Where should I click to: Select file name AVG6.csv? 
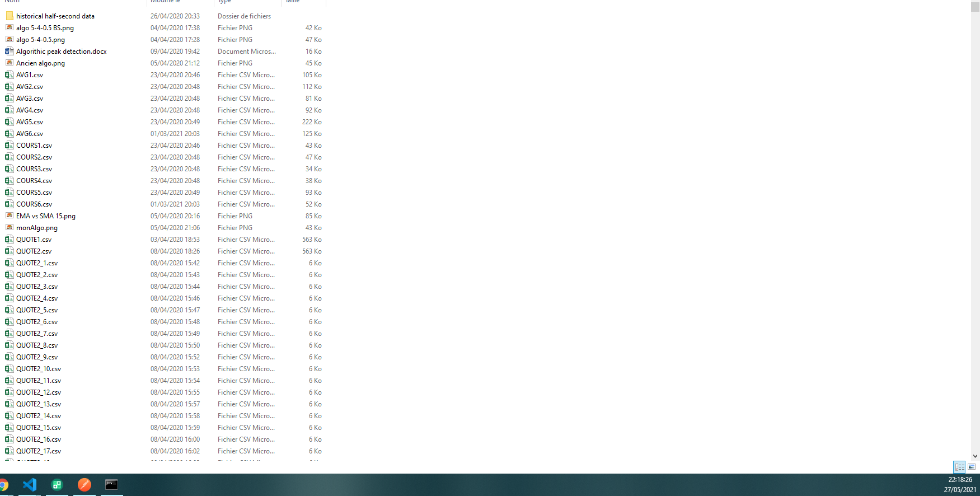[x=30, y=134]
